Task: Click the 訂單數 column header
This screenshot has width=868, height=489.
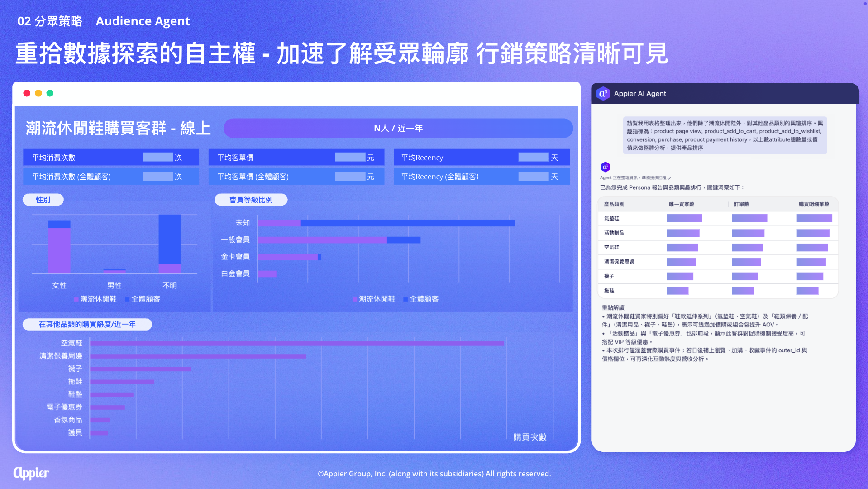Action: coord(741,204)
